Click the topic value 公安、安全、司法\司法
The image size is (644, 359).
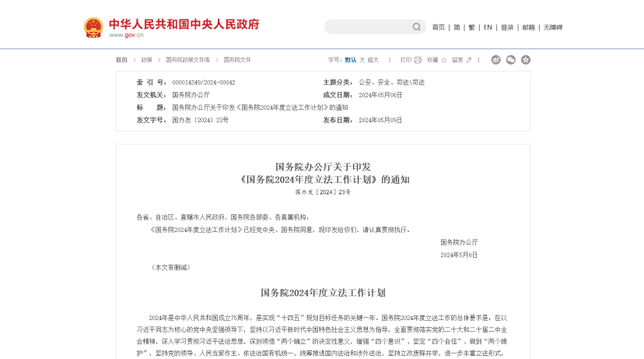(x=391, y=83)
